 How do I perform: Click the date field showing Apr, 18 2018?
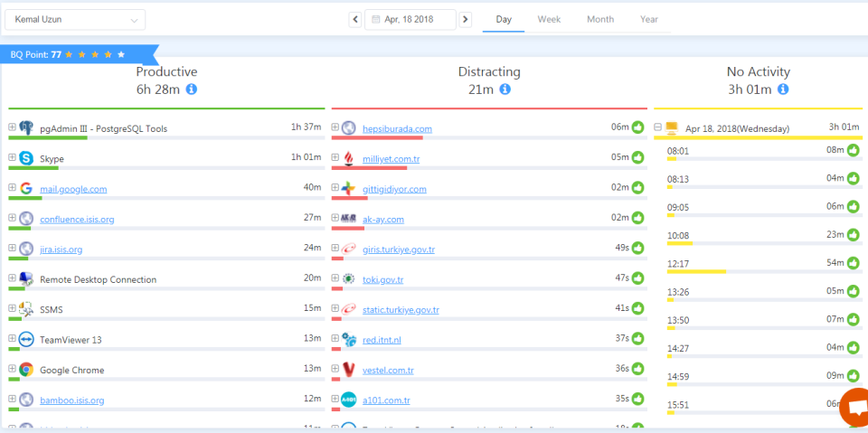[410, 19]
